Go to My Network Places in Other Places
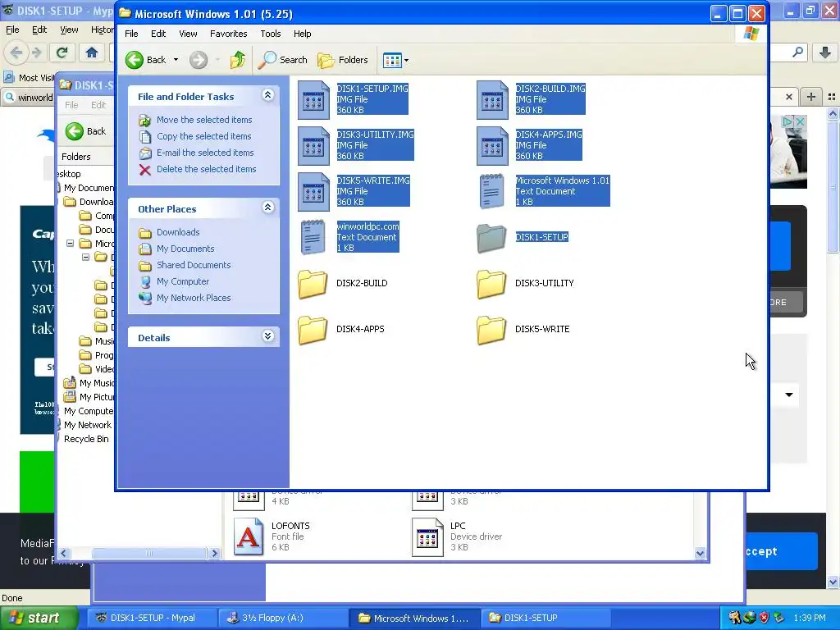The width and height of the screenshot is (840, 630). click(x=194, y=298)
